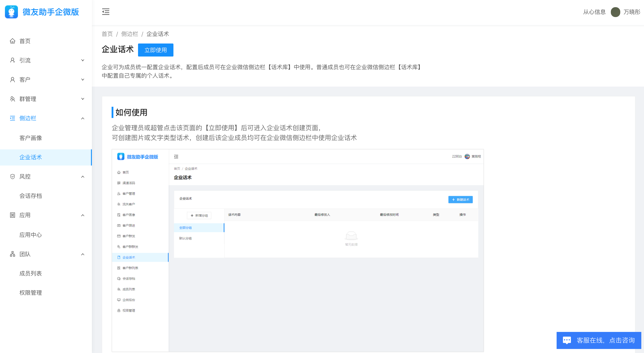644x353 pixels.
Task: Click the home icon beside 首页
Action: tap(13, 41)
